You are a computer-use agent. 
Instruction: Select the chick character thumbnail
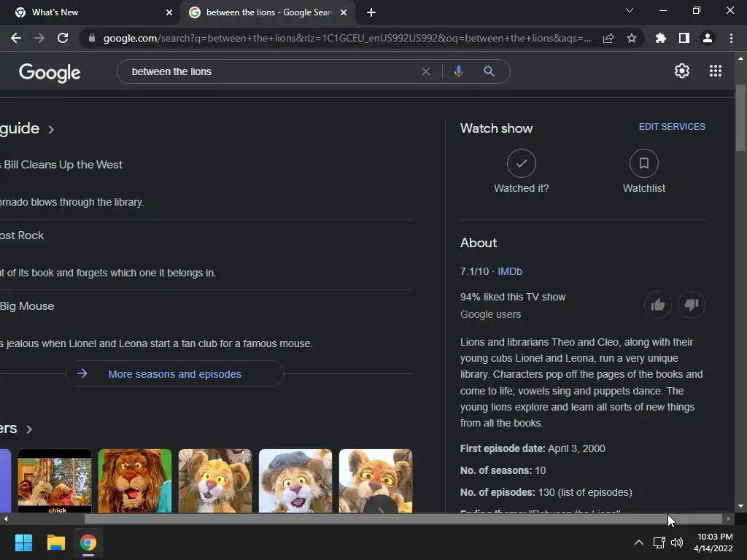tap(54, 481)
